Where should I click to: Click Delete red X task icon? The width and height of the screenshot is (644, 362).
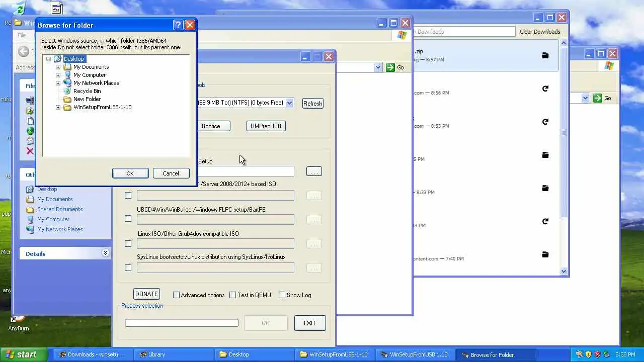[30, 151]
